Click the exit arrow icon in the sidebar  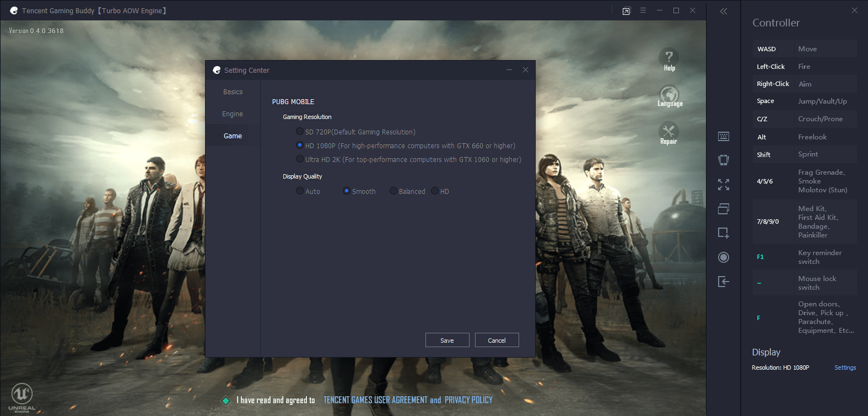pyautogui.click(x=724, y=282)
